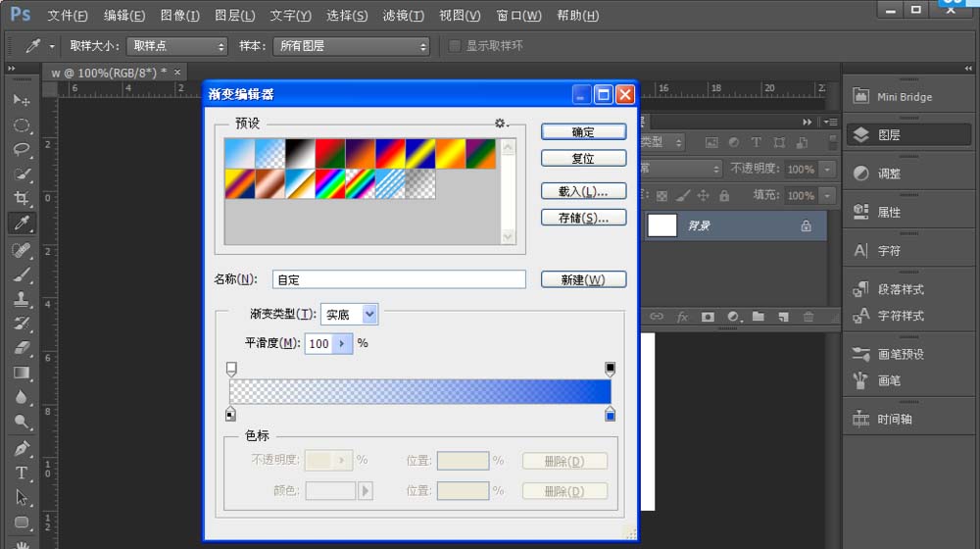The image size is (980, 549).
Task: Select the Lasso tool
Action: (21, 149)
